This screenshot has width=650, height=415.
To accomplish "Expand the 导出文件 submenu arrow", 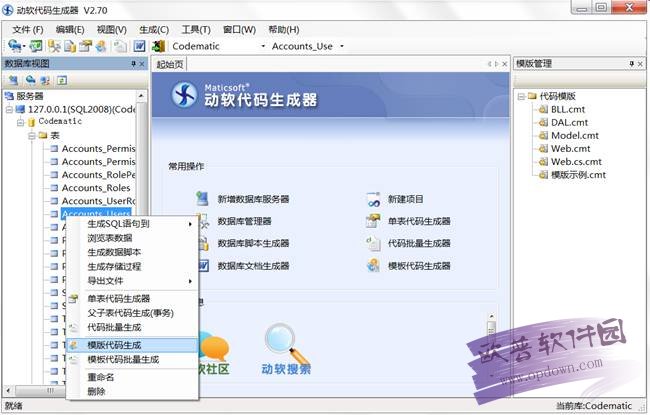I will pyautogui.click(x=190, y=281).
